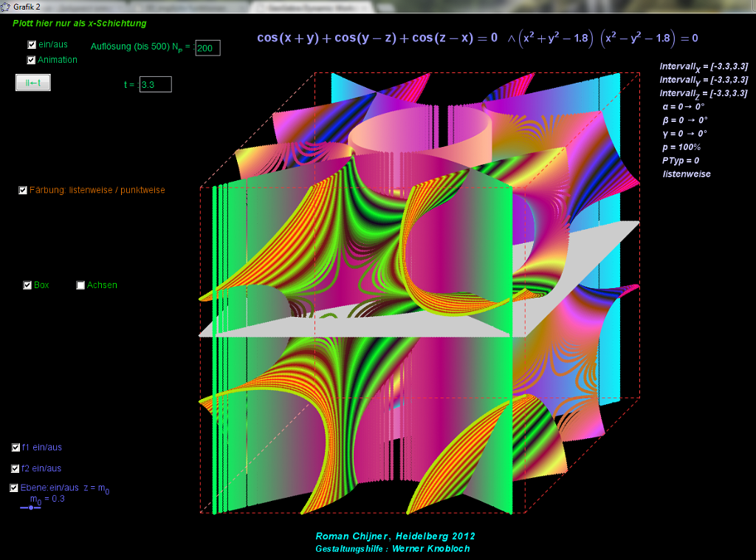Click the m0 slider handle
The height and width of the screenshot is (560, 756).
(30, 508)
